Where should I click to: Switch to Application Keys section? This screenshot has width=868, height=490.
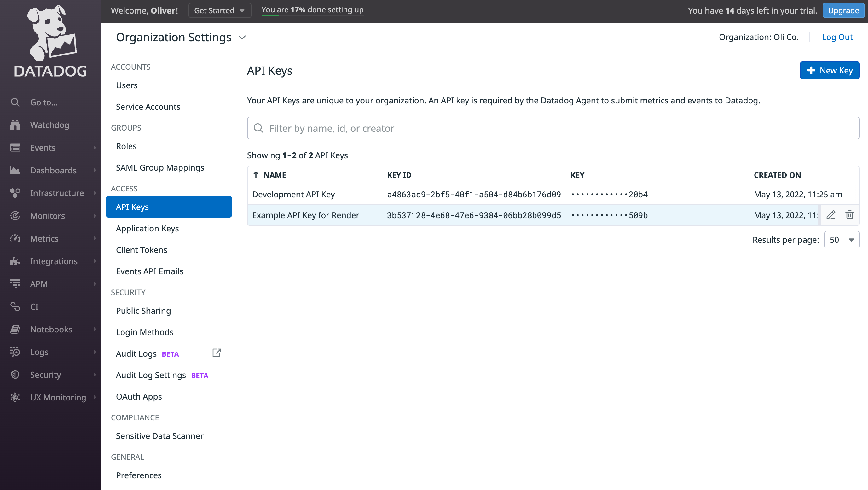point(147,229)
